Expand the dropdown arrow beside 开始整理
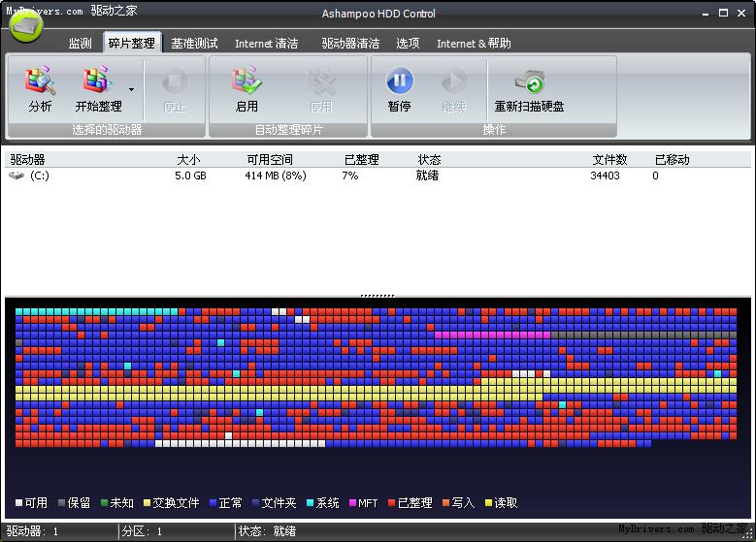The height and width of the screenshot is (542, 756). pyautogui.click(x=131, y=89)
